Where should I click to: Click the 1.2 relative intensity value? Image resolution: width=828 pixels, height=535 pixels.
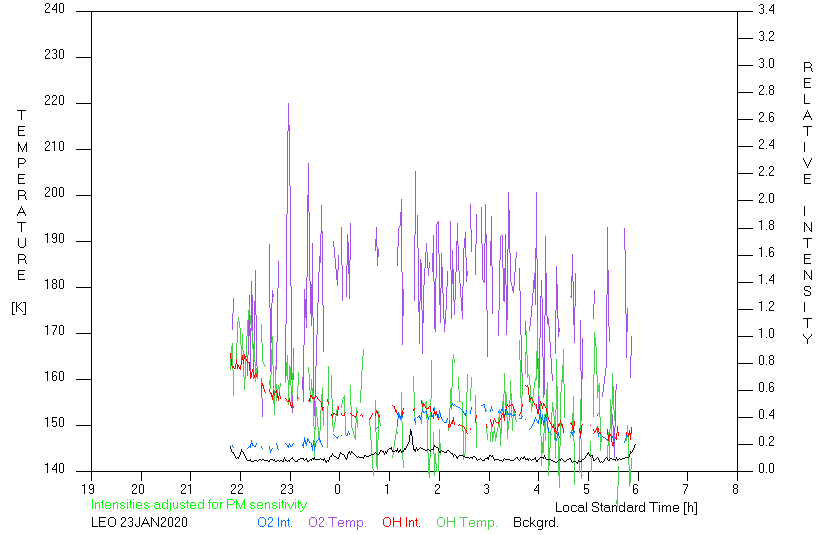(766, 306)
